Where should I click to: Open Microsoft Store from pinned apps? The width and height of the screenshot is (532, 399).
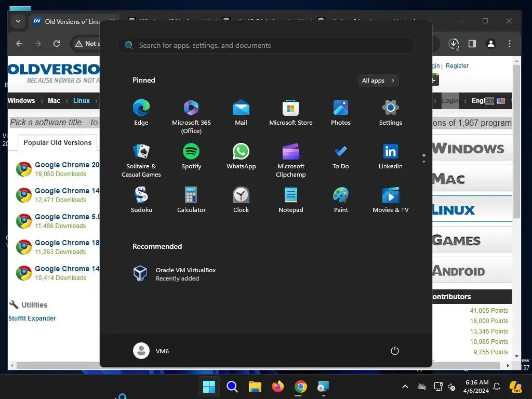click(291, 113)
